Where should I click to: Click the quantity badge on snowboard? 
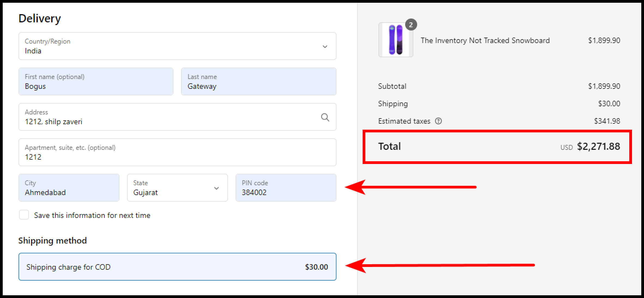tap(411, 25)
